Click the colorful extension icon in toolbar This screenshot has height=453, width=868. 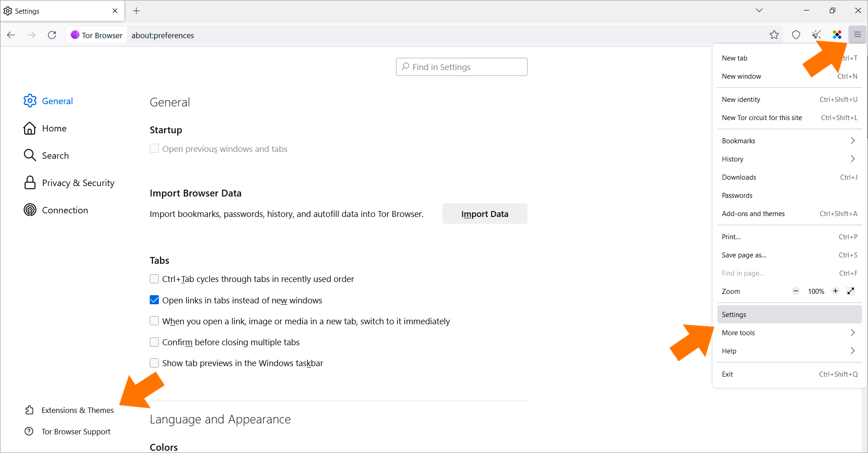coord(837,35)
